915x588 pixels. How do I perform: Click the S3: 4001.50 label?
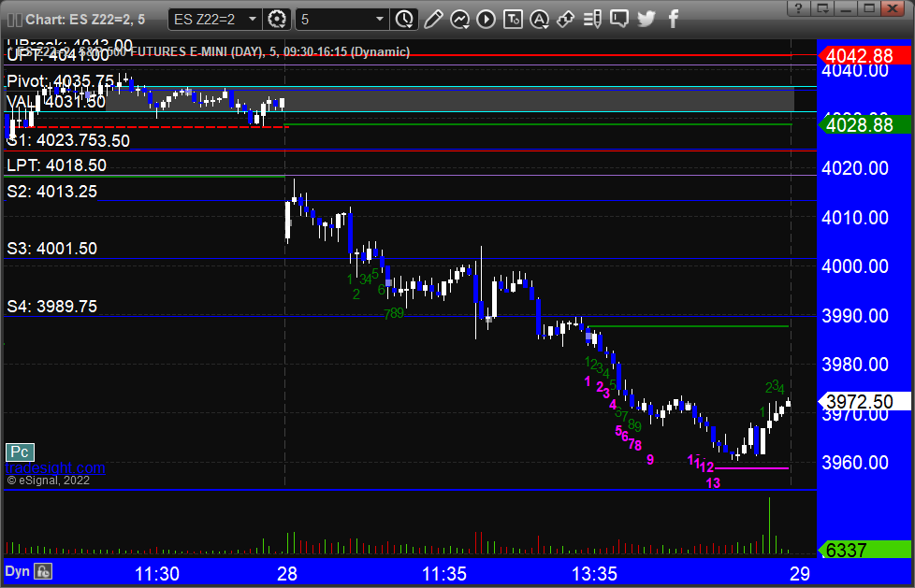pyautogui.click(x=52, y=249)
